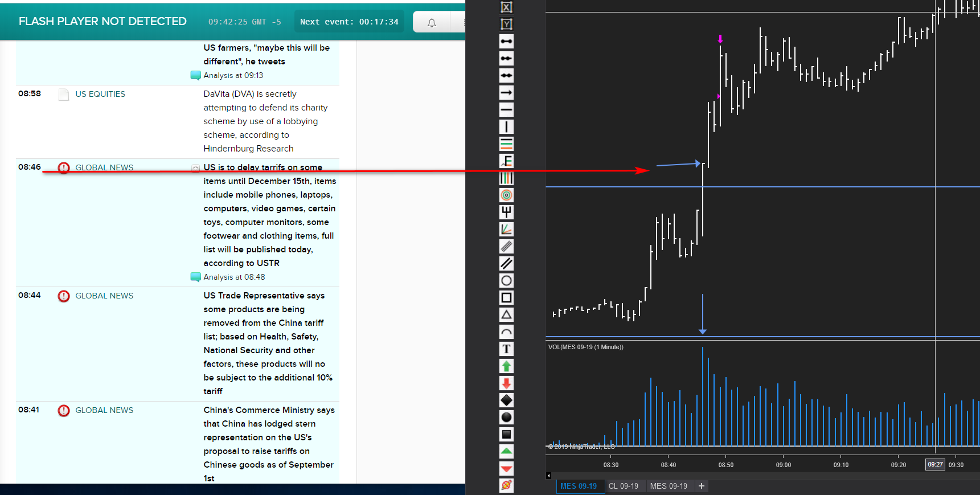
Task: Select the red triangle down marker tool
Action: [506, 468]
